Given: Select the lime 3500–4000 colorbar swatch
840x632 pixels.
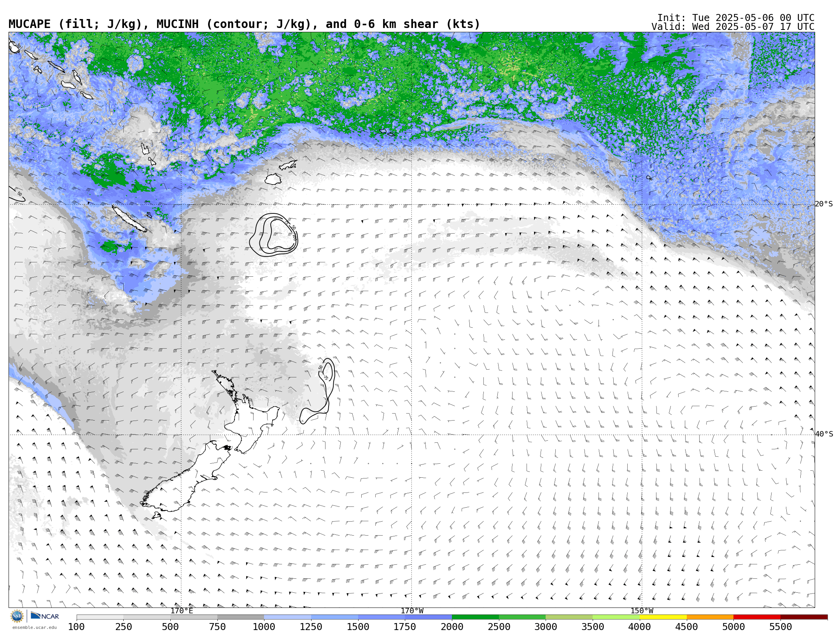Looking at the screenshot, I should pos(616,617).
